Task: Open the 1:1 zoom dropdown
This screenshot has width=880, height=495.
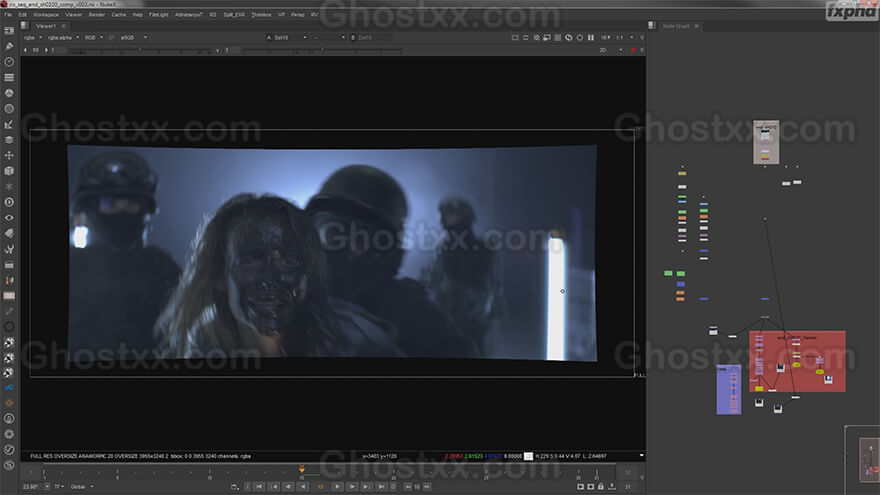Action: point(624,38)
